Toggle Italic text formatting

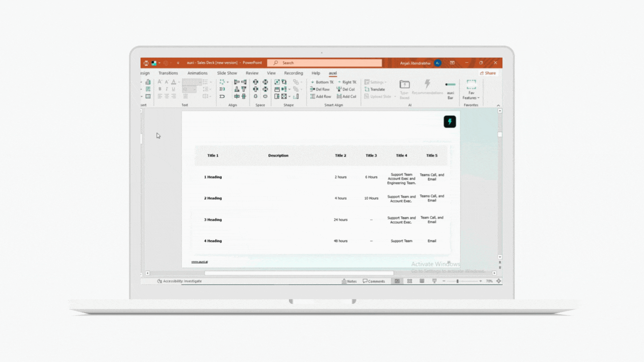pos(167,89)
